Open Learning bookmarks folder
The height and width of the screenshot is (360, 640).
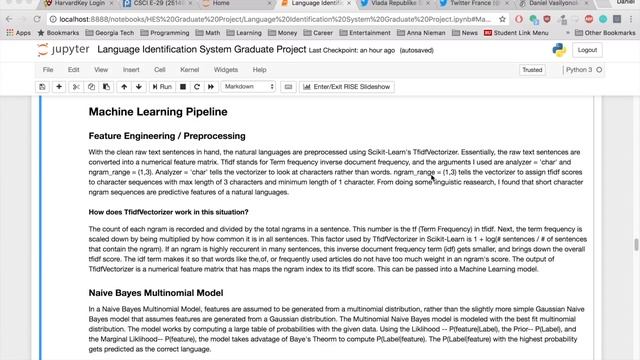click(244, 33)
